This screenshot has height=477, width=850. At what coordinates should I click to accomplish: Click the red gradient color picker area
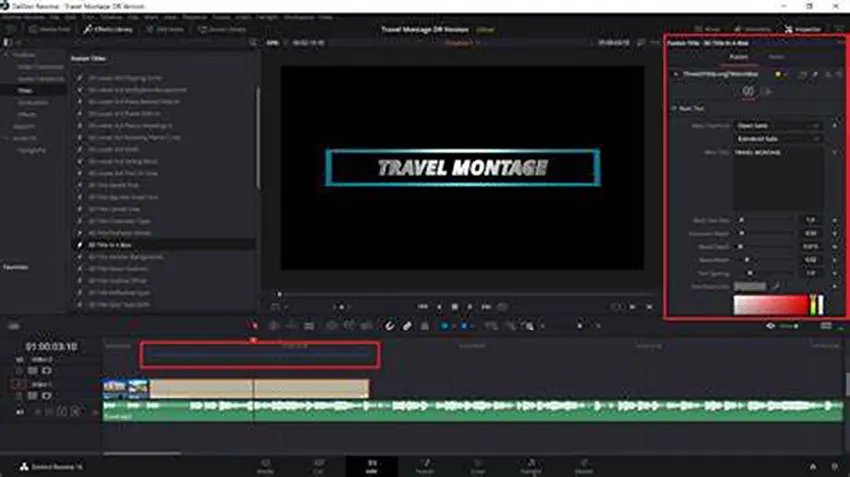771,305
